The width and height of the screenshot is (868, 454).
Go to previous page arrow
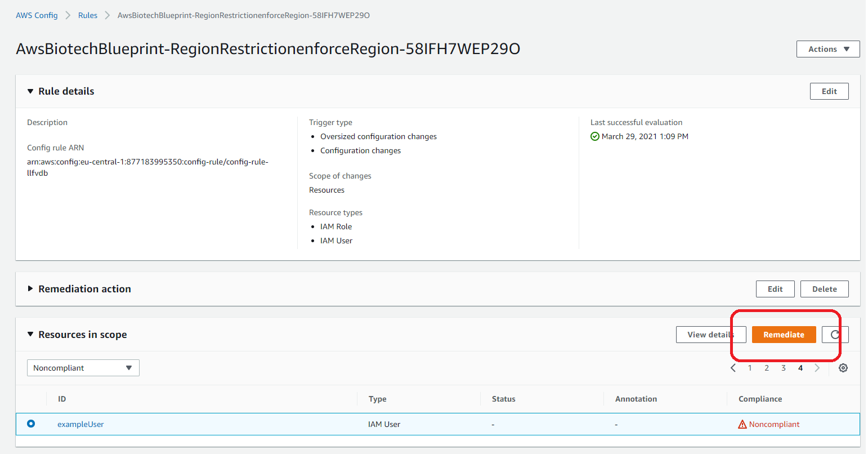(733, 368)
